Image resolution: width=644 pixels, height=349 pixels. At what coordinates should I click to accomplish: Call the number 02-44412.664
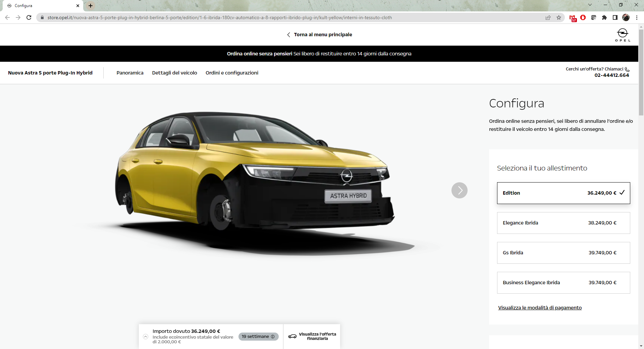pos(612,75)
